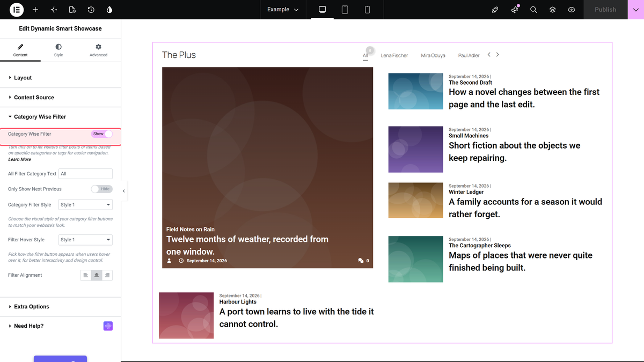Click the add element plus icon
This screenshot has width=644, height=362.
(35, 10)
